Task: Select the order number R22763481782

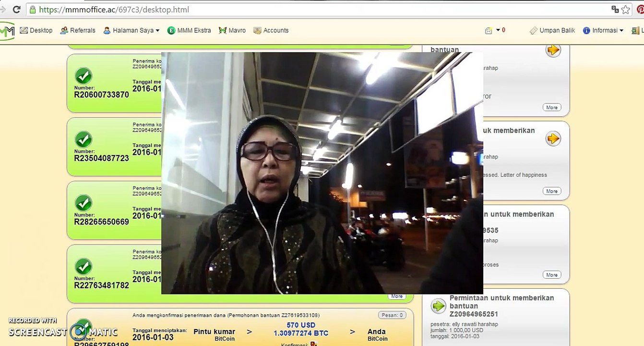Action: tap(102, 285)
